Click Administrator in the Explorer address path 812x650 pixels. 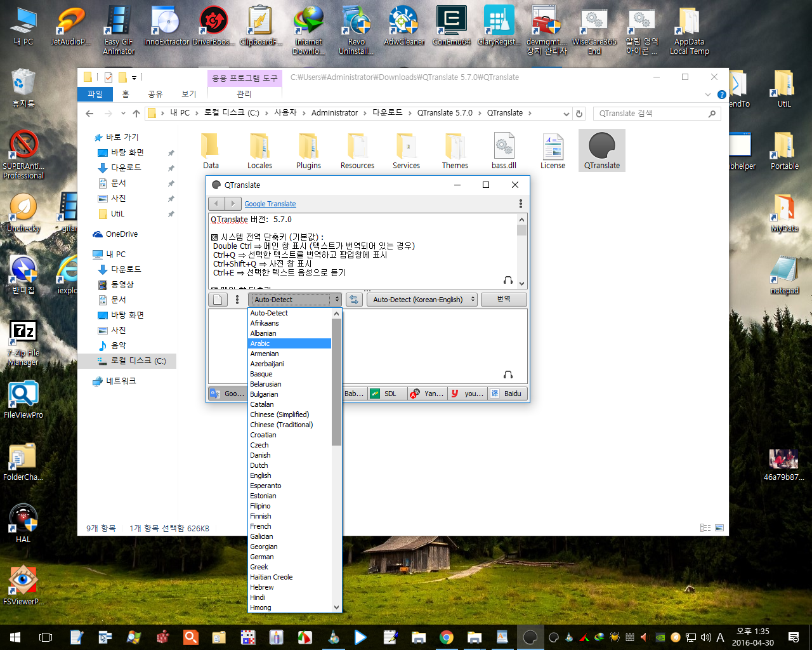click(x=334, y=113)
